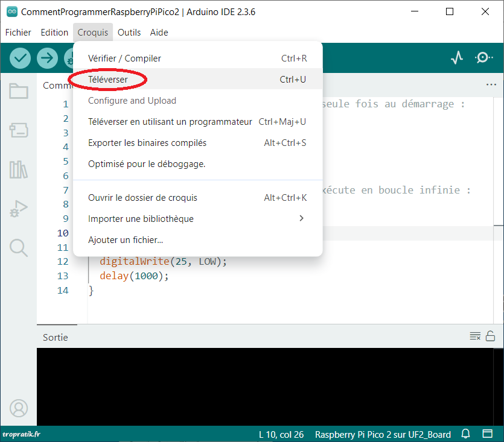504x442 pixels.
Task: Toggle the bottom panel via status bar icon
Action: click(488, 434)
